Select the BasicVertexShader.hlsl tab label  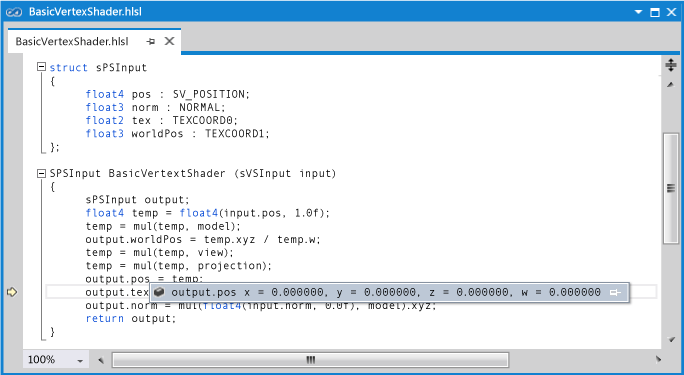pyautogui.click(x=72, y=41)
